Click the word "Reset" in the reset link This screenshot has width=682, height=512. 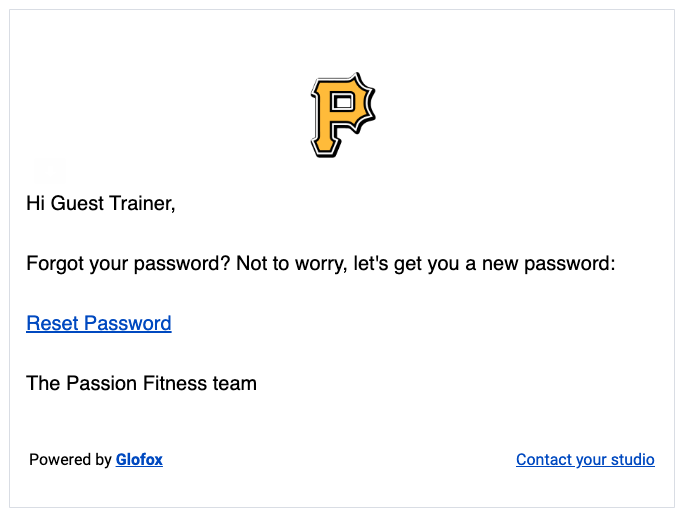tap(53, 323)
